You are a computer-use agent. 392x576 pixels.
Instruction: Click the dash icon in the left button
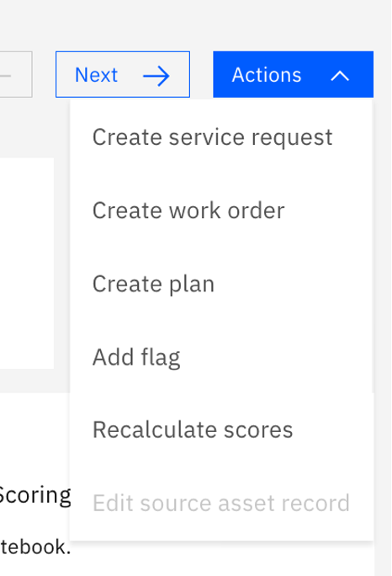pos(5,76)
